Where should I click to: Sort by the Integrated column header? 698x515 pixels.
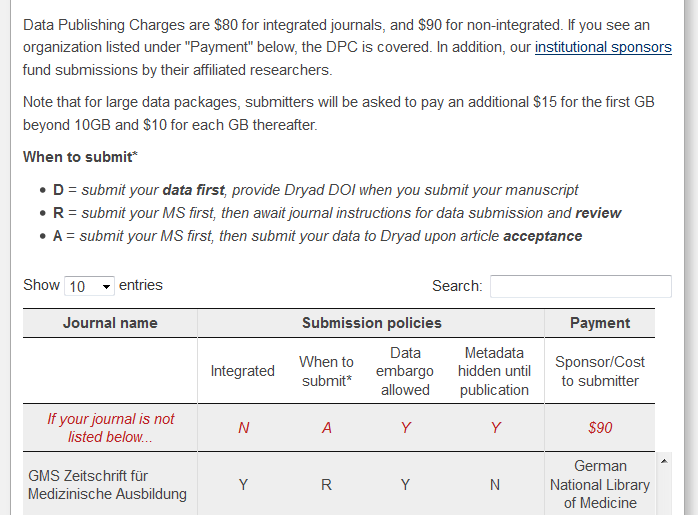[x=242, y=371]
